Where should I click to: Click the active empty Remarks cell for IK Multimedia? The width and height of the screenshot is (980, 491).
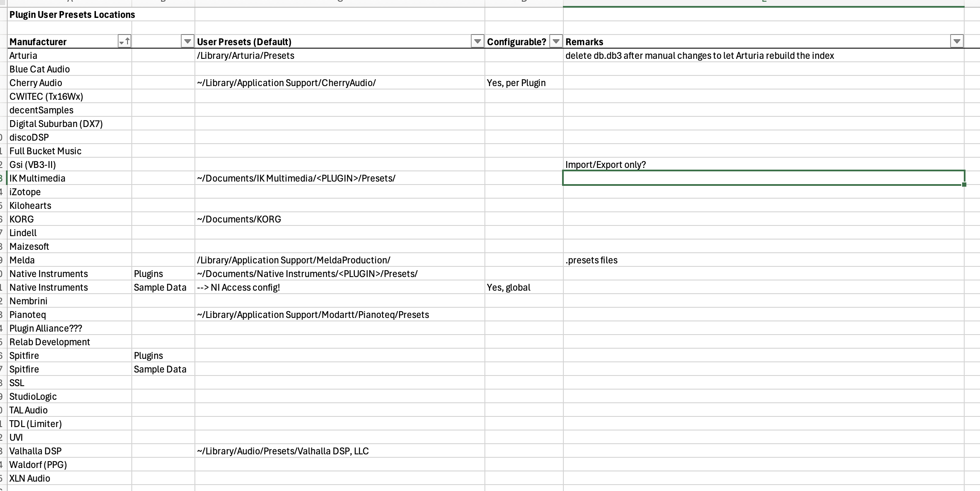764,178
